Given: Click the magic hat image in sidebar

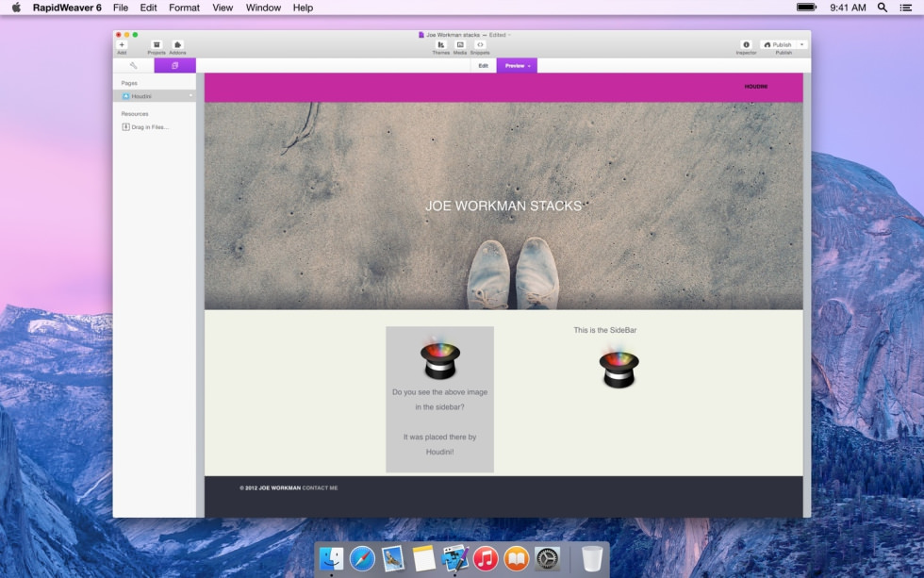Looking at the screenshot, I should tap(619, 368).
